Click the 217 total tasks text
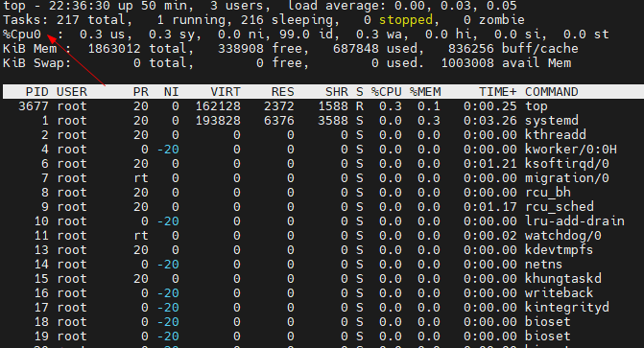The height and width of the screenshot is (348, 644). pos(94,20)
